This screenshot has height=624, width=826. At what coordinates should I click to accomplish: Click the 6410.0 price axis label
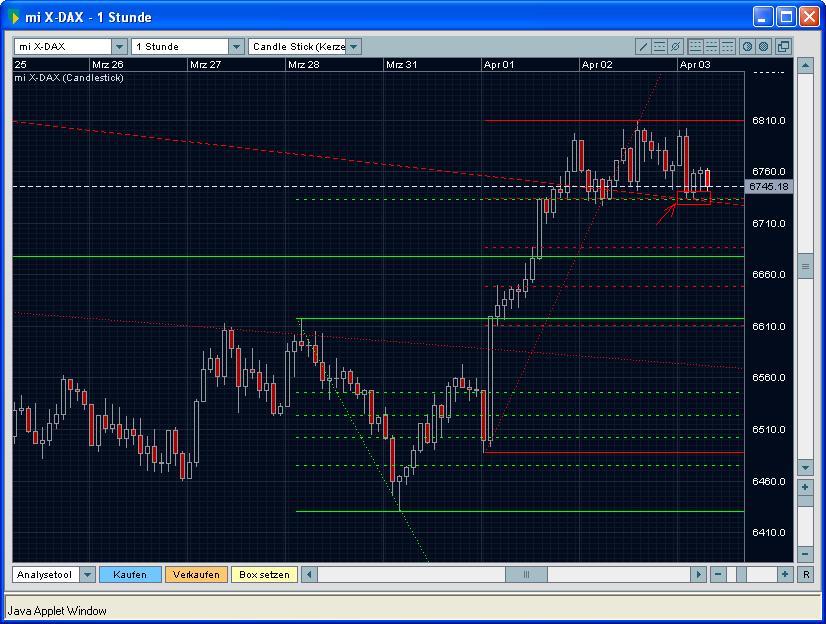[x=769, y=532]
